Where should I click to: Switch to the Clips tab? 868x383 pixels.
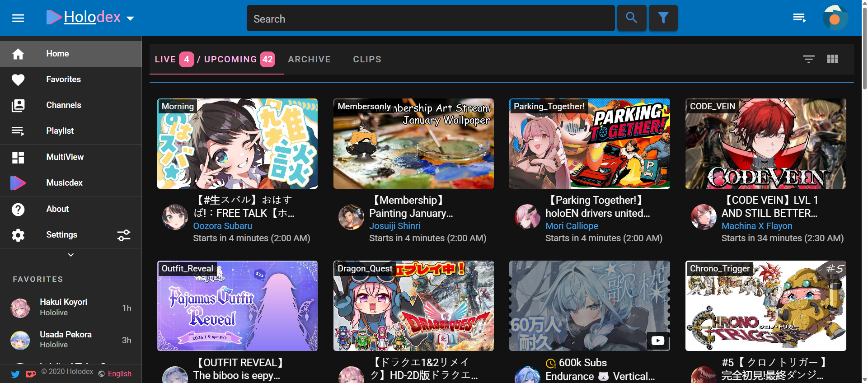pos(367,59)
